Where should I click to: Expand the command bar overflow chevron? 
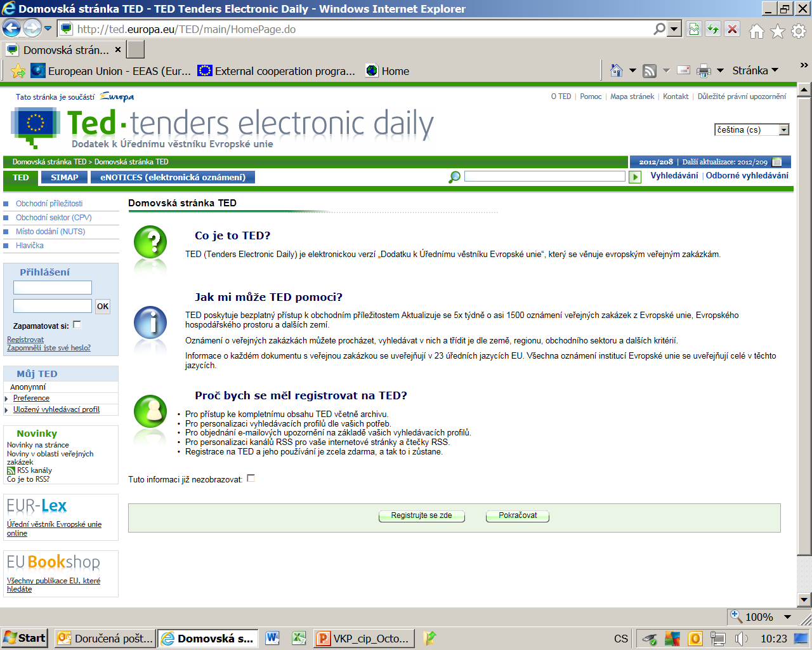pyautogui.click(x=804, y=65)
